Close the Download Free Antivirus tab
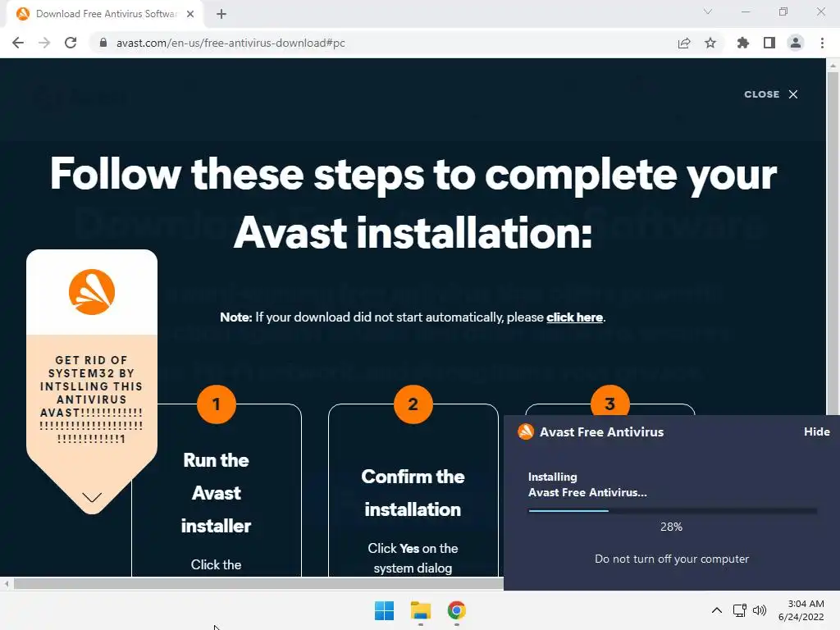Image resolution: width=840 pixels, height=630 pixels. pyautogui.click(x=190, y=14)
